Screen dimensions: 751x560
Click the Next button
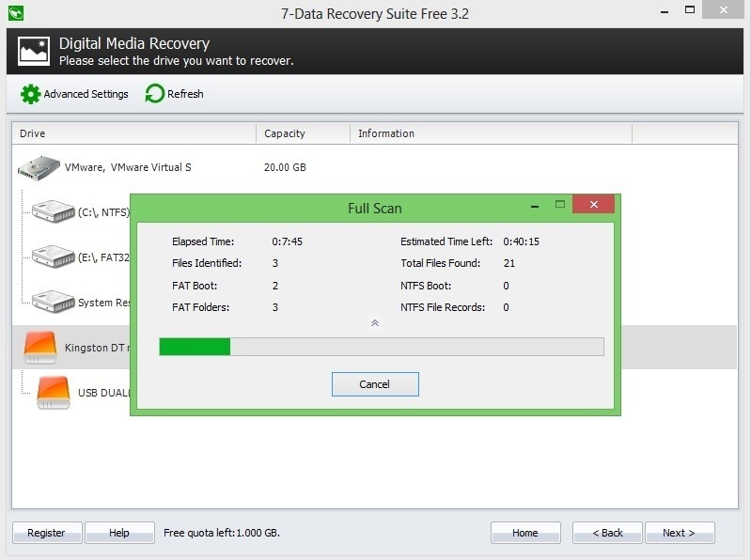pos(680,533)
